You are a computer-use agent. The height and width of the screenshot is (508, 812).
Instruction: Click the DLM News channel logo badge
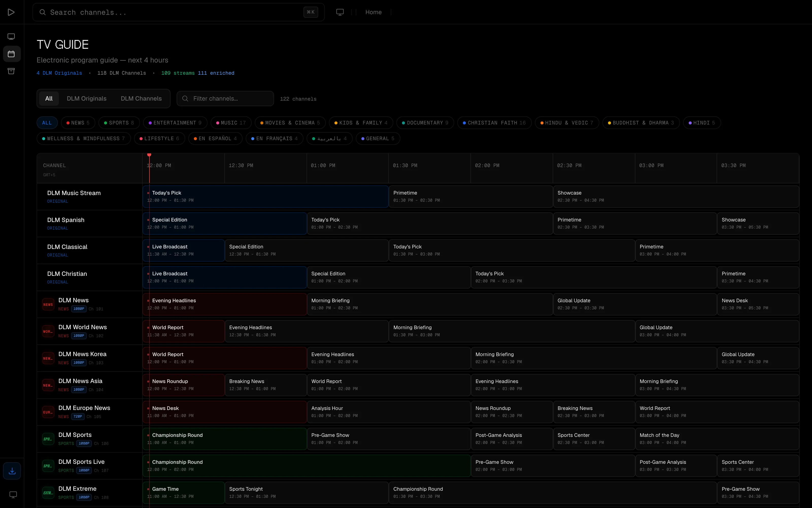48,304
